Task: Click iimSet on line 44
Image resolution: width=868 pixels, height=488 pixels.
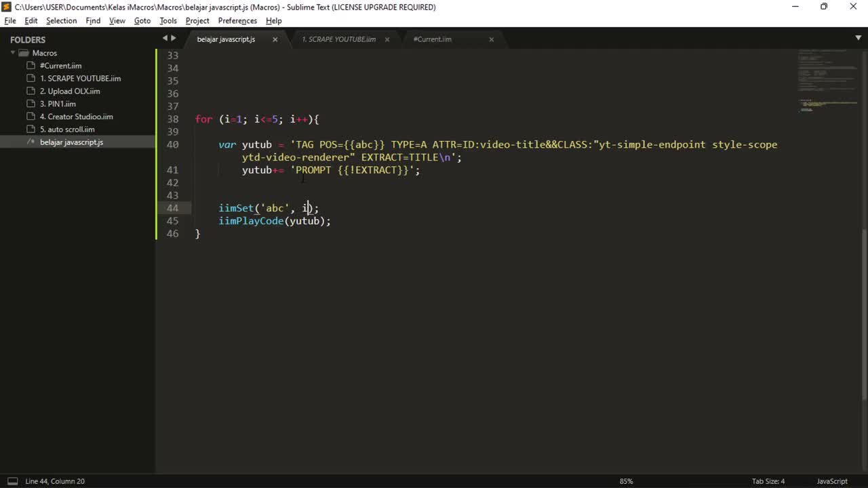Action: pos(236,208)
